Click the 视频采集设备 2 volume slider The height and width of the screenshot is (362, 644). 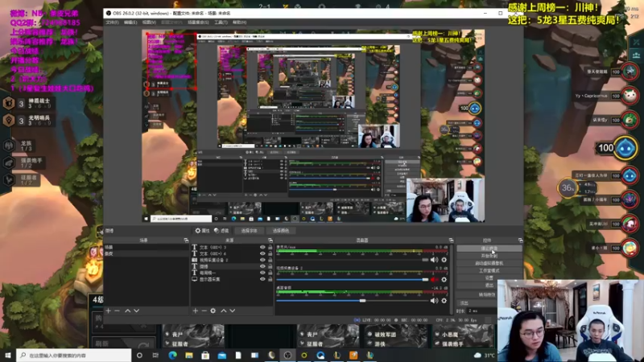point(353,279)
